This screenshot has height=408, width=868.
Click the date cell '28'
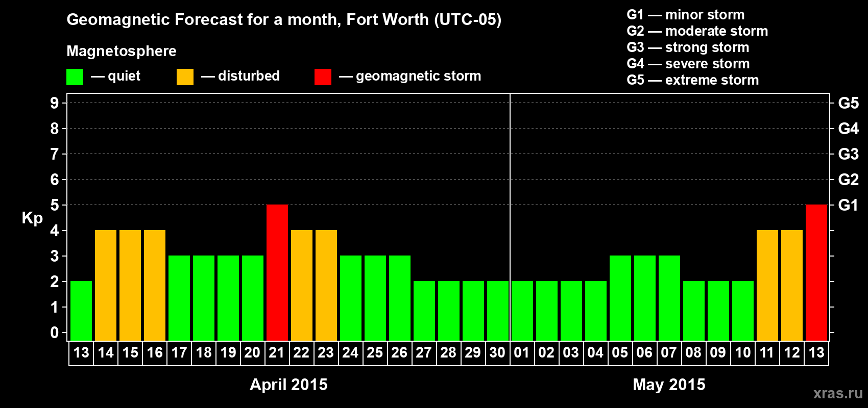[449, 353]
